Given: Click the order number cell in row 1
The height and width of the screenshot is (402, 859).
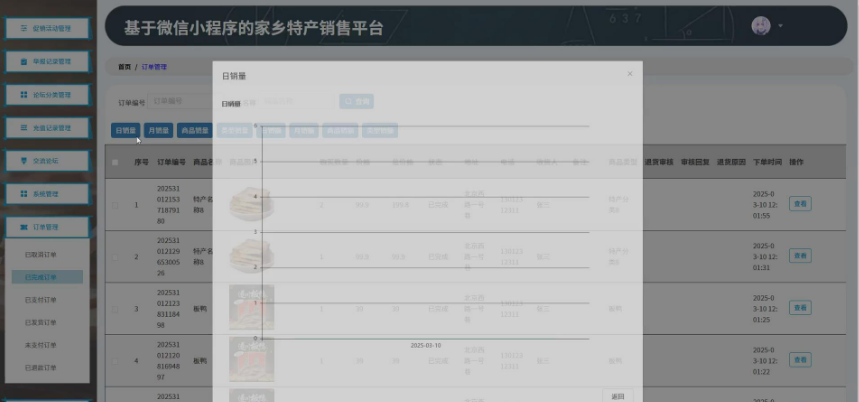Looking at the screenshot, I should click(169, 205).
